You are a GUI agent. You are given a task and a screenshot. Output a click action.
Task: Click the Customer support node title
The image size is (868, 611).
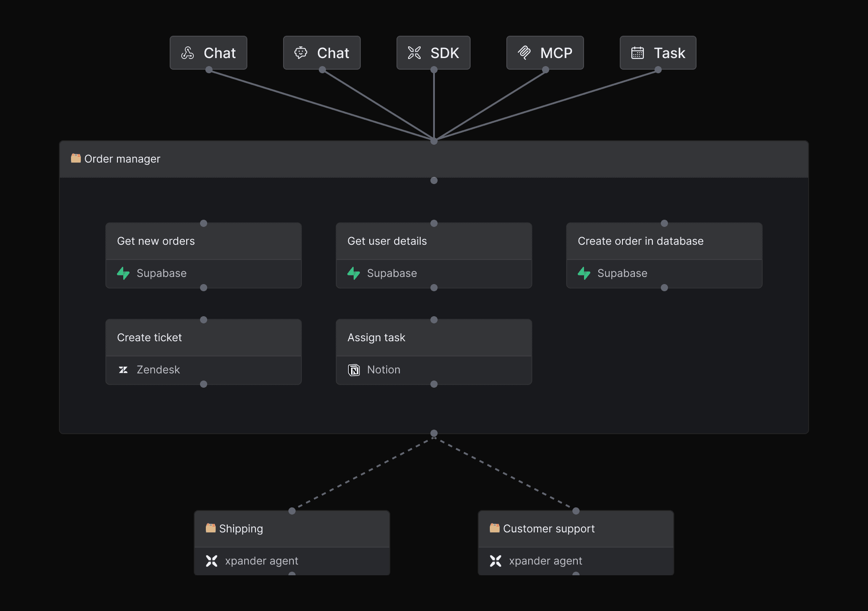click(x=549, y=529)
